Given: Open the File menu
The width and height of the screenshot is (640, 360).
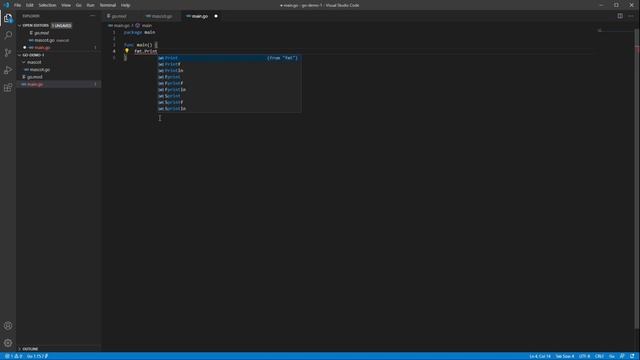Looking at the screenshot, I should coord(17,5).
